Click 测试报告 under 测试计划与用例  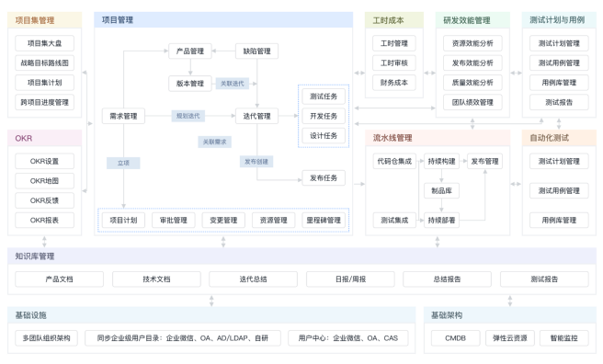point(559,102)
